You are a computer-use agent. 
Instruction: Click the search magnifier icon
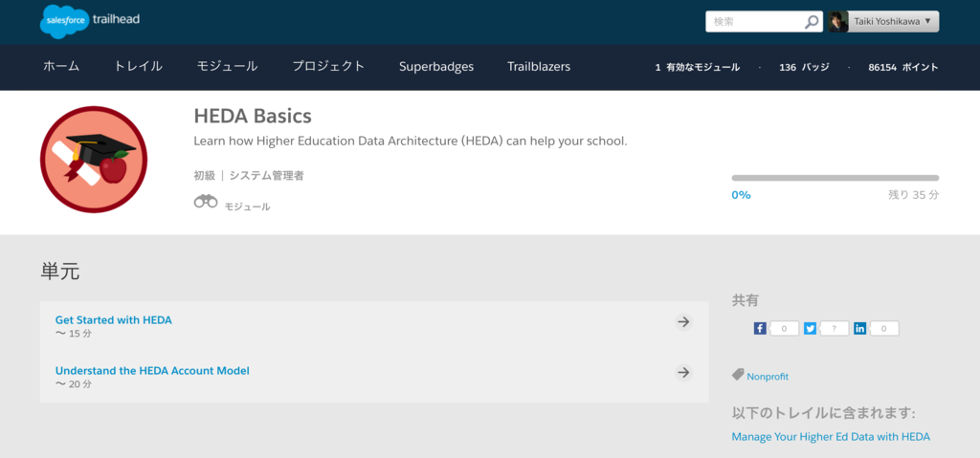click(x=812, y=22)
